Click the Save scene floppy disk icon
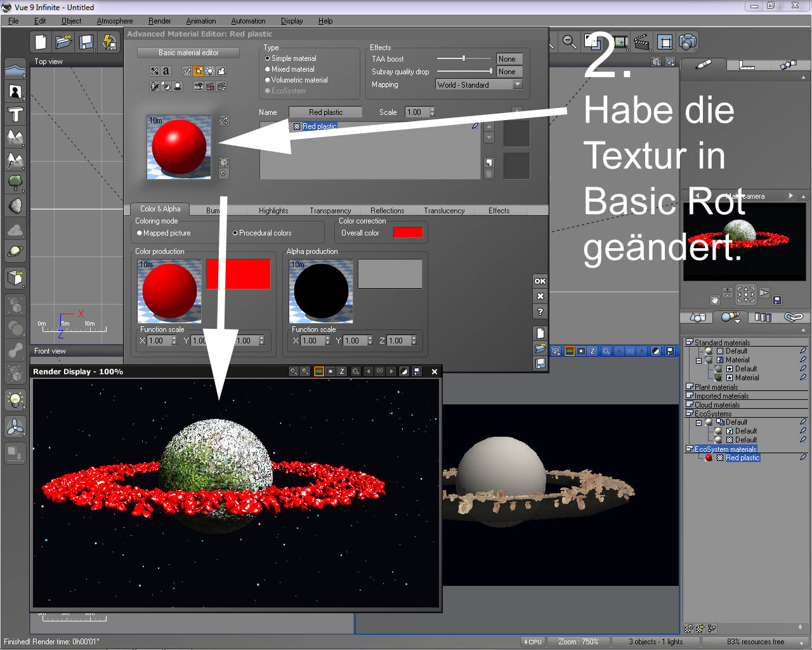This screenshot has width=812, height=650. pos(86,42)
